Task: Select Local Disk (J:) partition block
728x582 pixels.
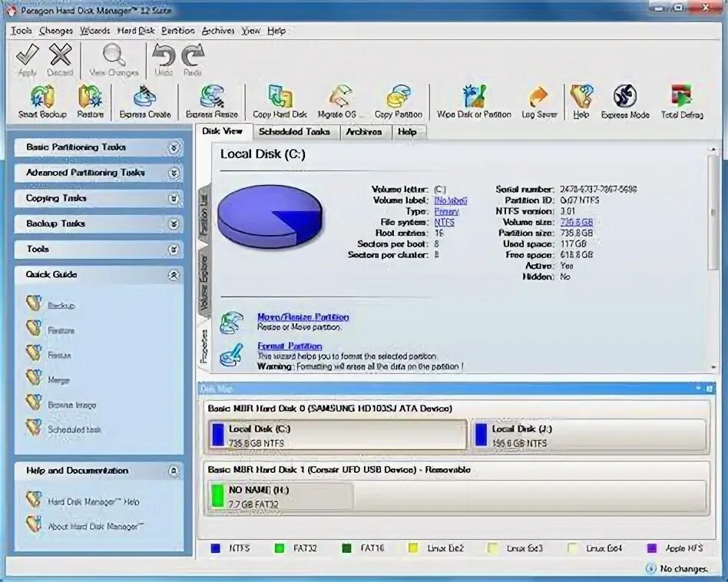Action: (x=589, y=435)
